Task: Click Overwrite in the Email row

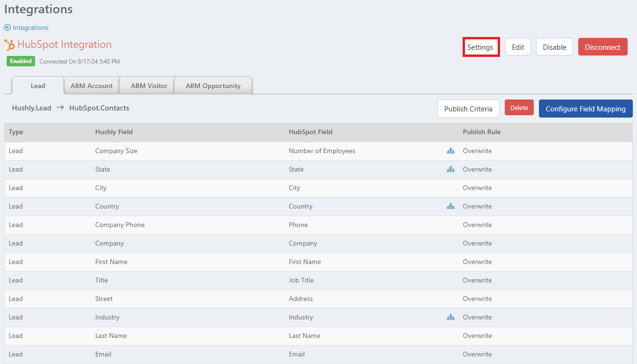Action: click(477, 355)
